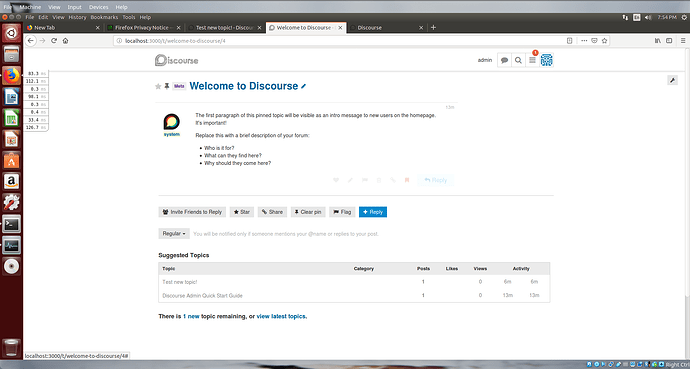Click the browser Back arrow

tap(30, 40)
